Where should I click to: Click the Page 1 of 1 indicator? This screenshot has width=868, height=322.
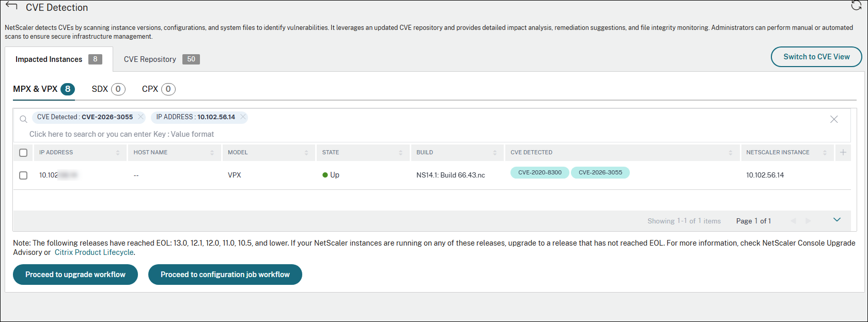[753, 221]
